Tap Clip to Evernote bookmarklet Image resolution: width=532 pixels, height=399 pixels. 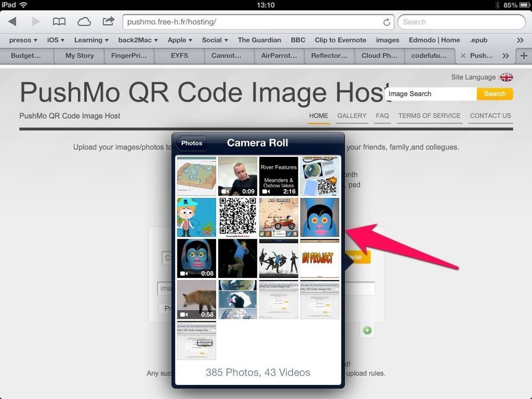[x=340, y=40]
